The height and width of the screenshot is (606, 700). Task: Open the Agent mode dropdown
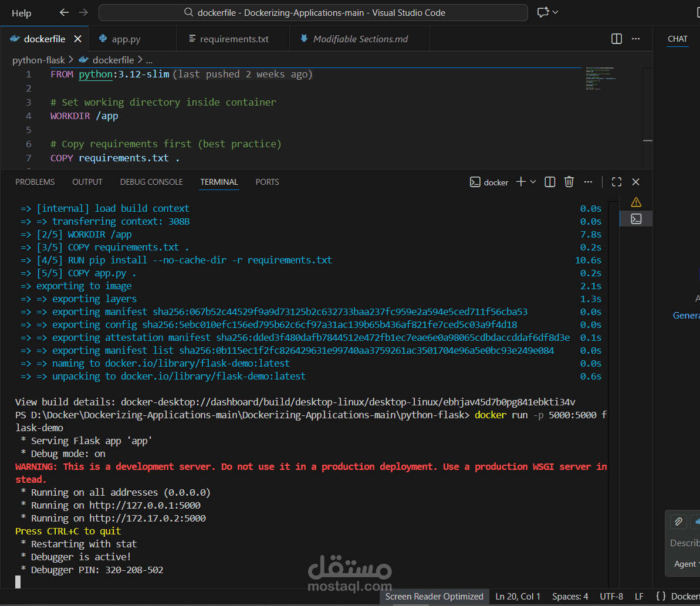click(x=687, y=564)
